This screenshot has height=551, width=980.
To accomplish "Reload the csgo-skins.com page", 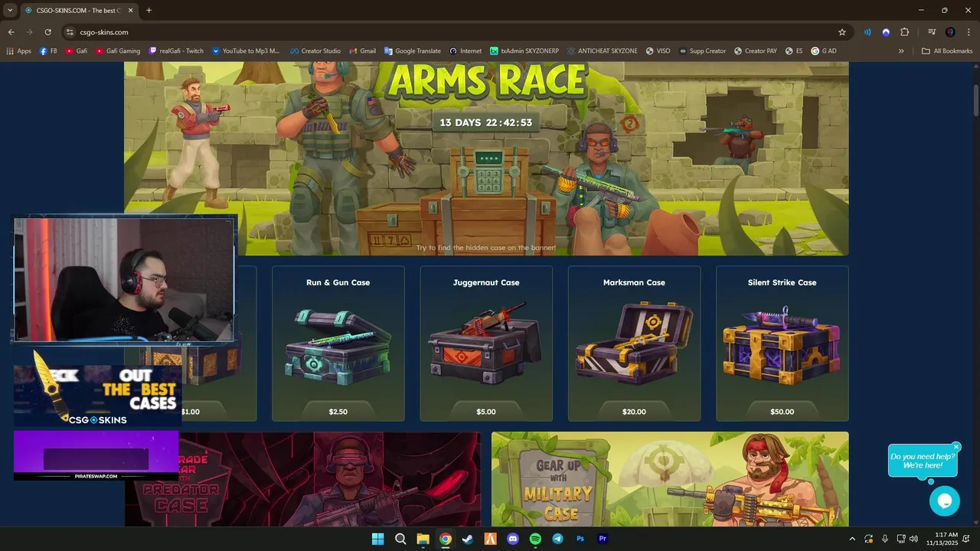I will (47, 32).
